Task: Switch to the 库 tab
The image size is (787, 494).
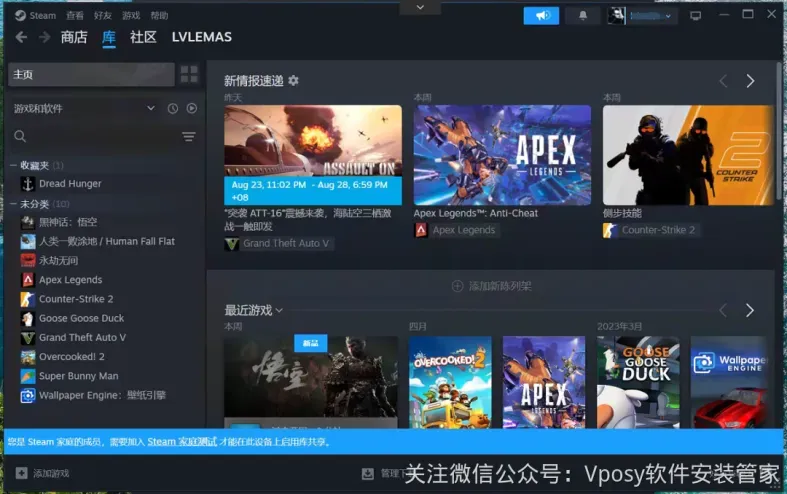Action: click(x=109, y=37)
